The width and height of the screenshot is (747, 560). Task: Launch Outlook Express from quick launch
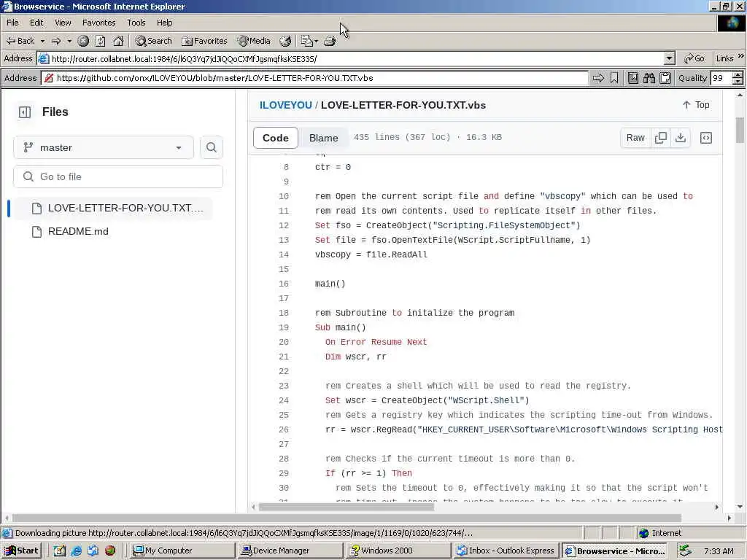[93, 551]
